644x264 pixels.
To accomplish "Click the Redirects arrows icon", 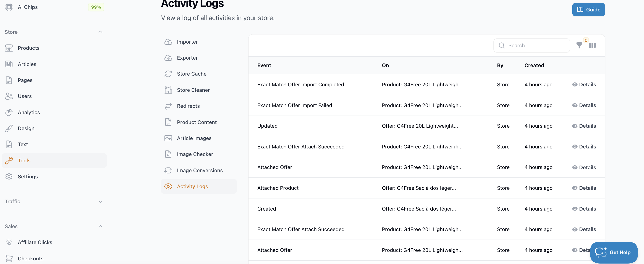I will tap(168, 106).
